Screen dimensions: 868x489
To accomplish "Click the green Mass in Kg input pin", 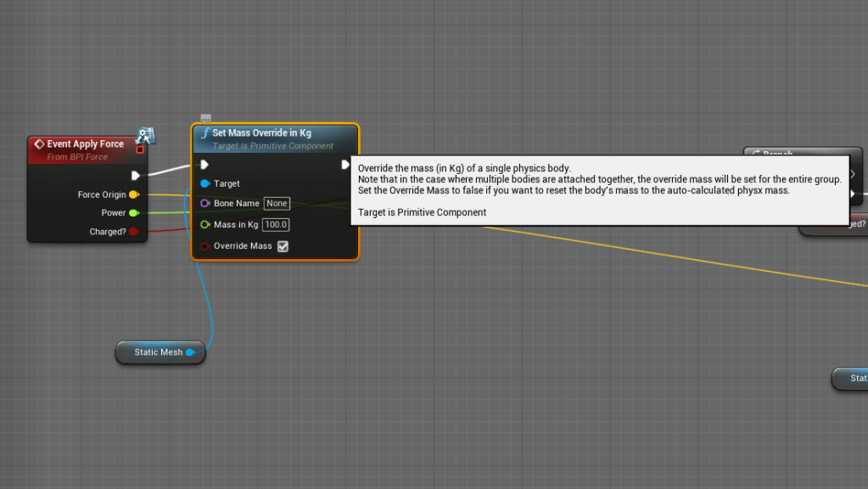I will 205,225.
